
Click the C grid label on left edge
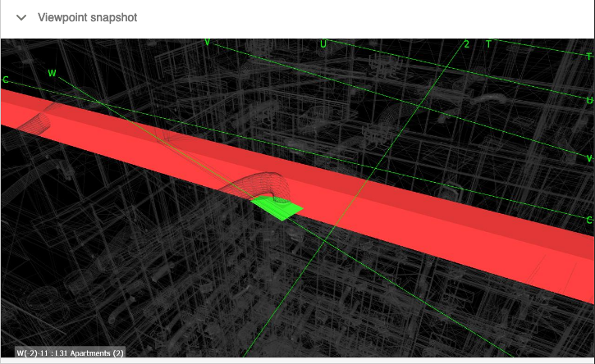[6, 80]
